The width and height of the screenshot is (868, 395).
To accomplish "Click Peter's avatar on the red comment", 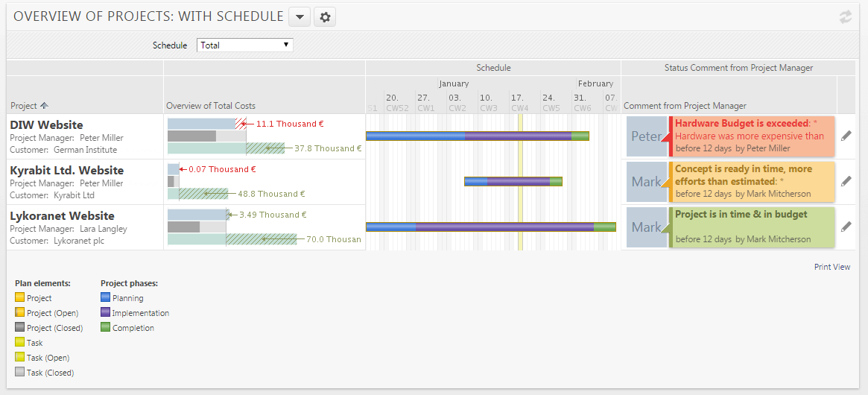I will [647, 136].
